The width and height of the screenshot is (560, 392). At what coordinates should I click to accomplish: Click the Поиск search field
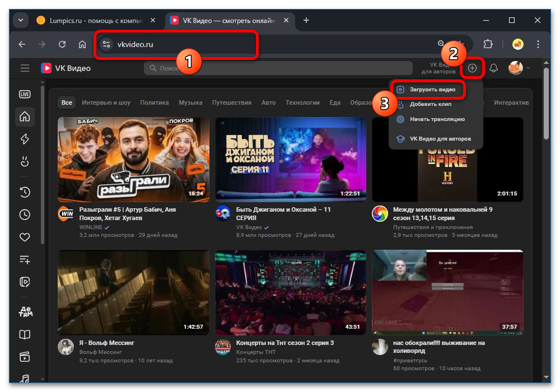tap(278, 68)
